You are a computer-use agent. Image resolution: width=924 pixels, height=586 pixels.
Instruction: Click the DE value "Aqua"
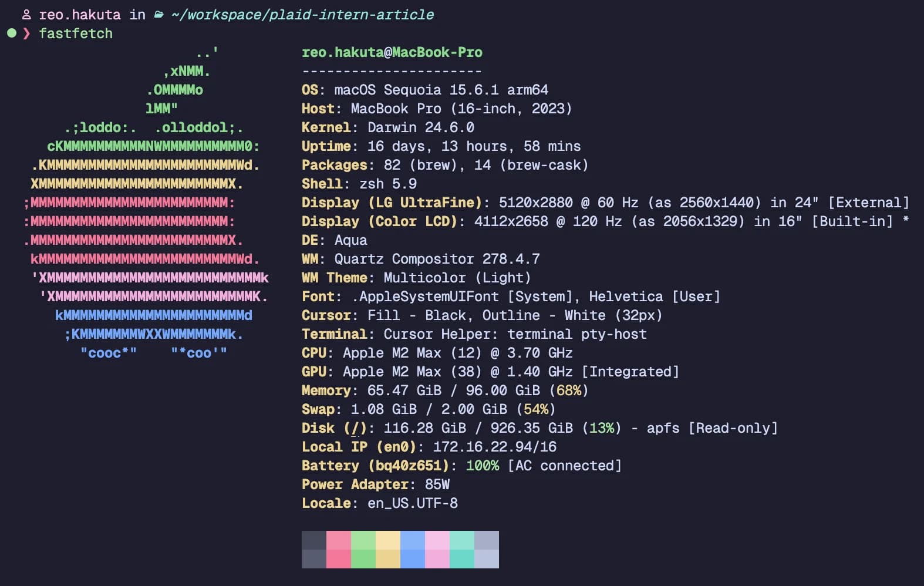[x=351, y=240]
